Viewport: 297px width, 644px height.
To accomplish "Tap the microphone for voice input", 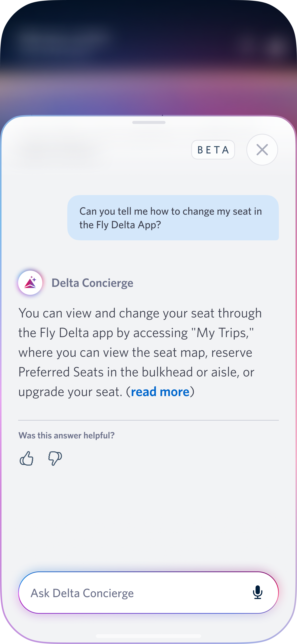I will tap(258, 592).
